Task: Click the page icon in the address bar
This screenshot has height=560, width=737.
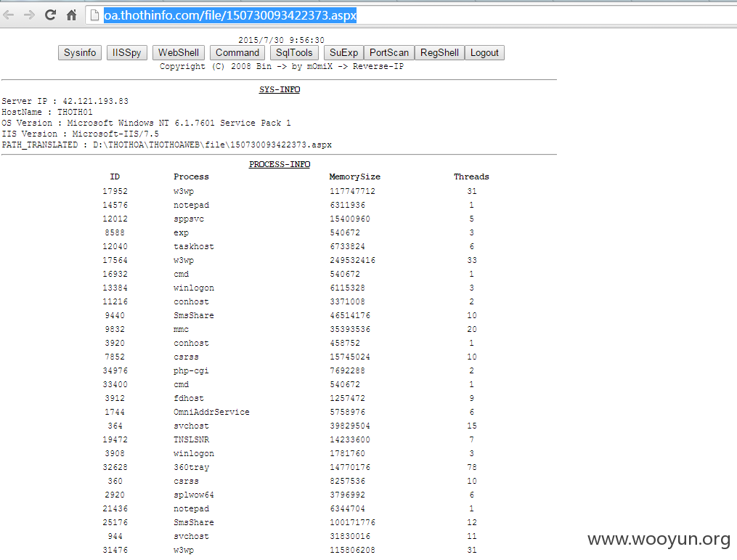Action: 94,15
